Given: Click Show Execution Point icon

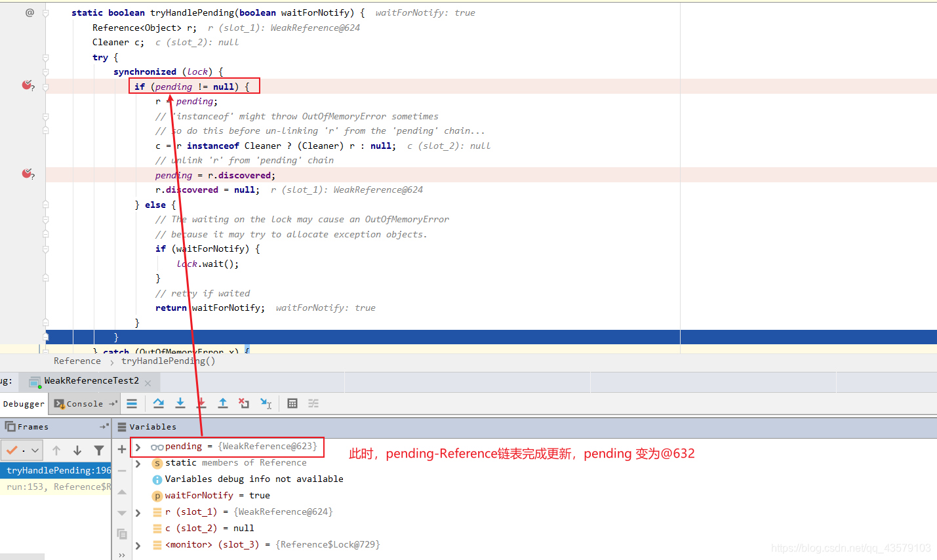Looking at the screenshot, I should click(x=132, y=403).
